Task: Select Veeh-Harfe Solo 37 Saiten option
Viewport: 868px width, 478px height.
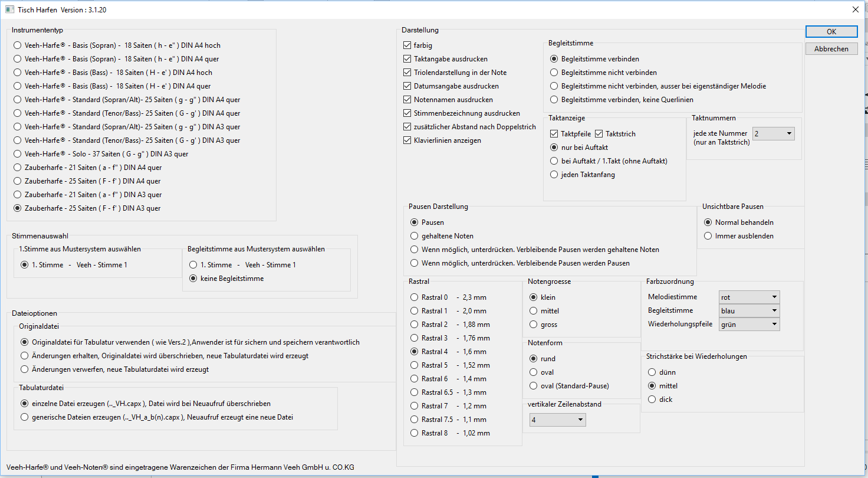Action: 18,154
